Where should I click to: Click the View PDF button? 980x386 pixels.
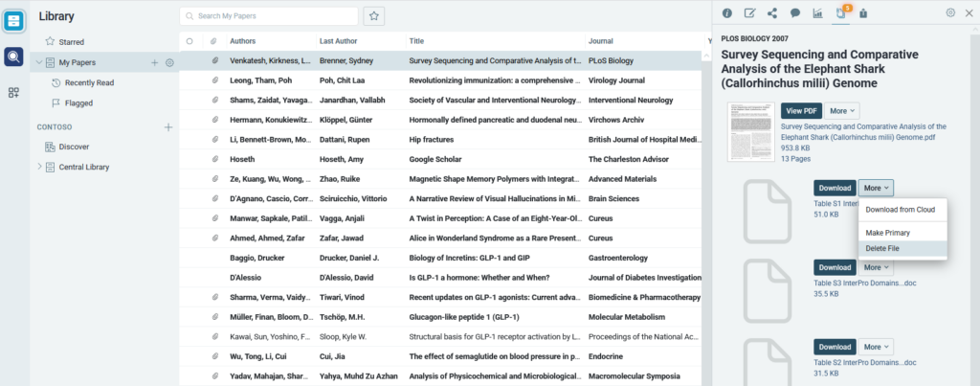coord(800,112)
